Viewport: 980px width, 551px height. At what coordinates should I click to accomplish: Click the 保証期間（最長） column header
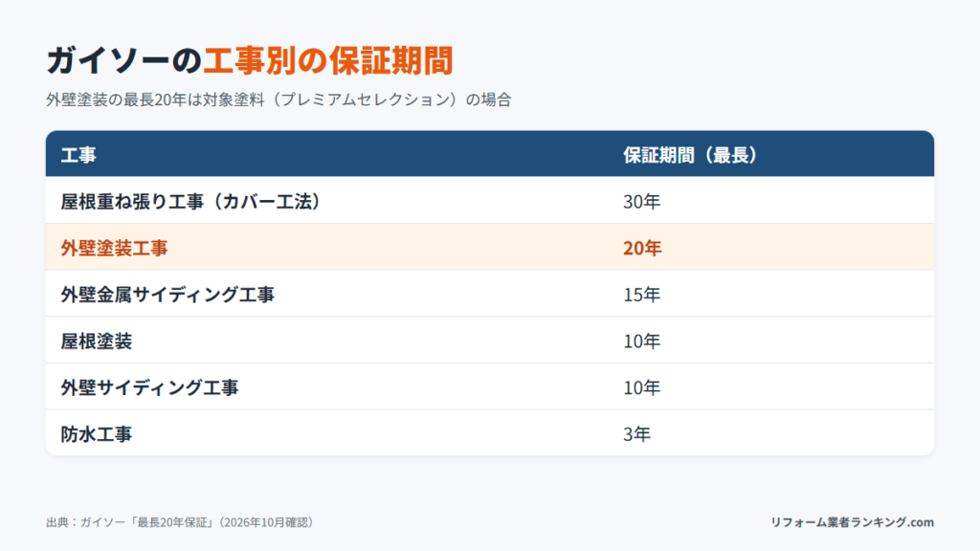click(690, 155)
